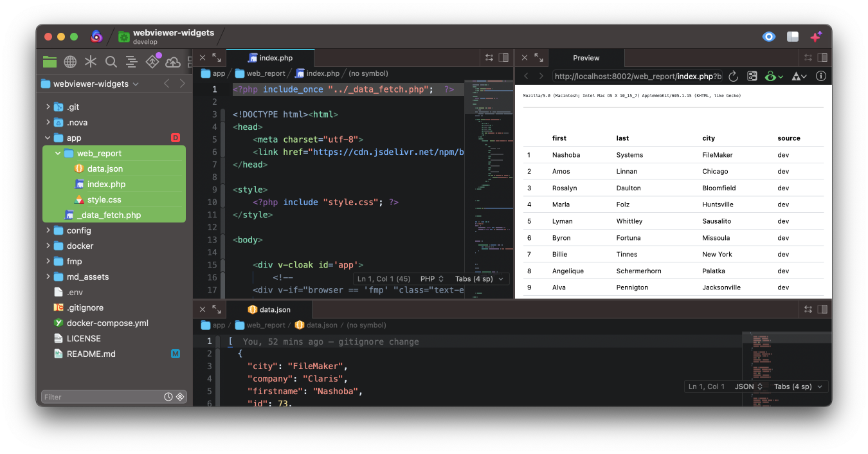
Task: Click the pink sparkle icon in title bar
Action: click(816, 37)
